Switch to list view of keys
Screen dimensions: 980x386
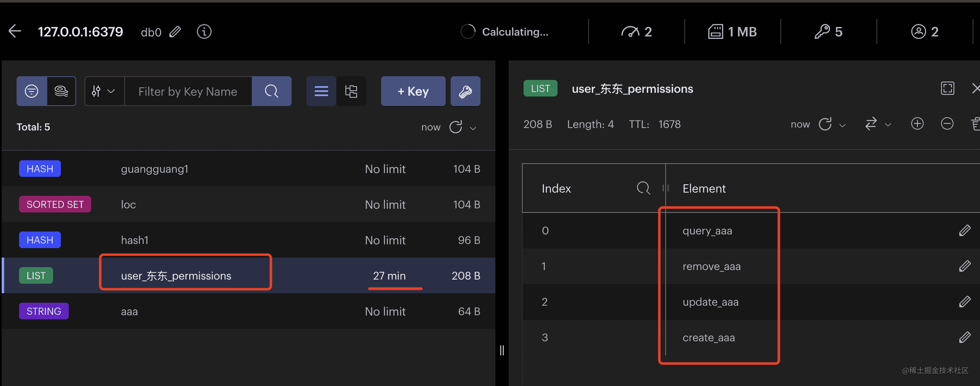tap(321, 91)
